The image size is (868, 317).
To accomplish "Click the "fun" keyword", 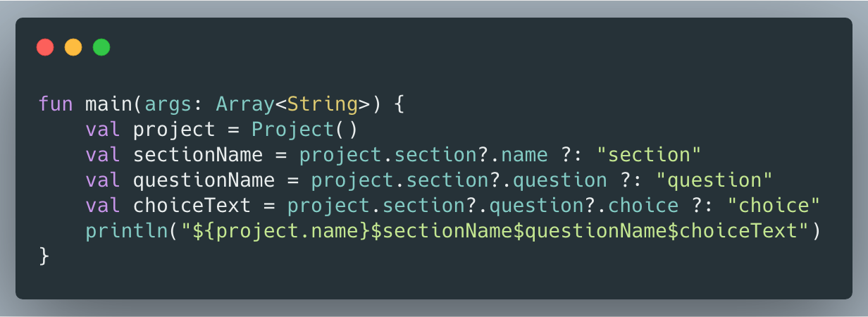I will (x=56, y=104).
